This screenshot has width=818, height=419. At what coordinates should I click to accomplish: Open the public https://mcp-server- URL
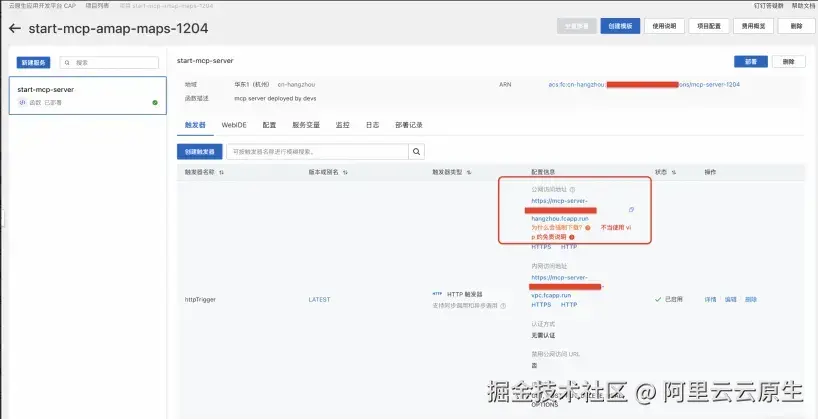tap(560, 210)
